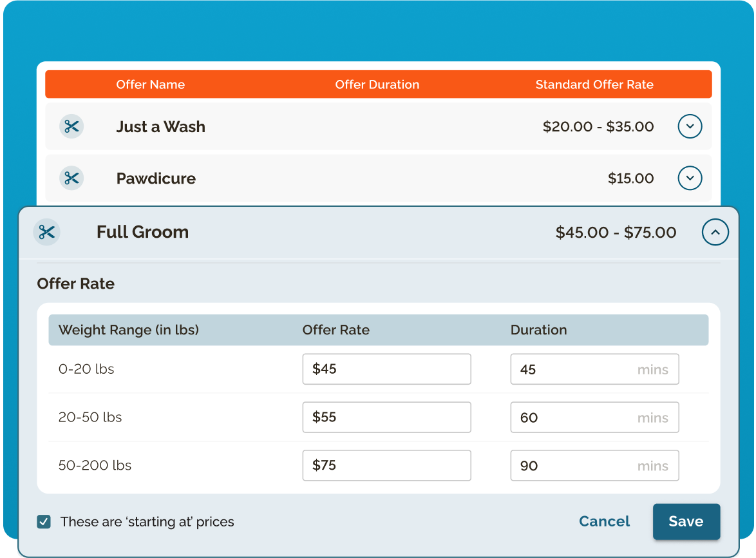Expand the Pawdicure offer details

click(690, 178)
